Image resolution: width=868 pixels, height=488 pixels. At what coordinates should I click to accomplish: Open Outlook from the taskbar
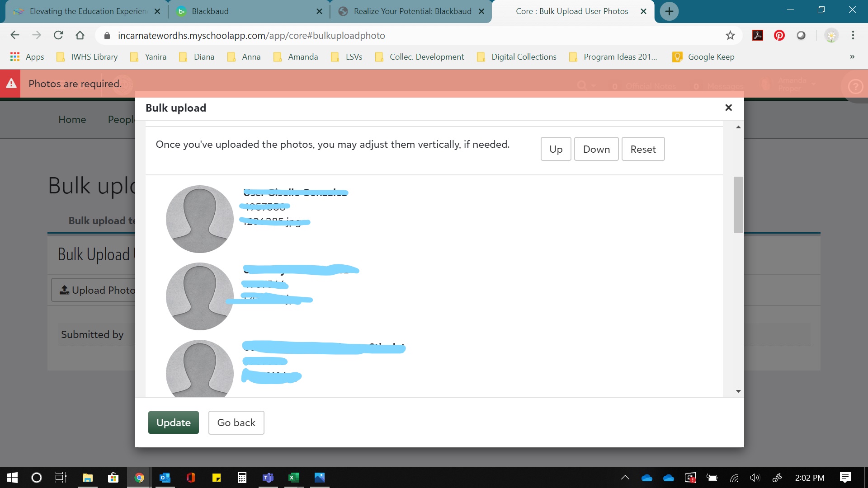(165, 478)
